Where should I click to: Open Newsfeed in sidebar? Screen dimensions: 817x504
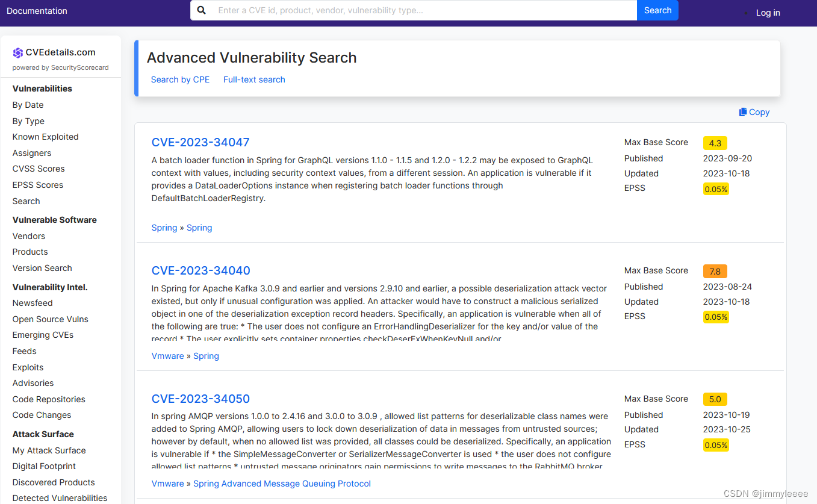click(33, 303)
